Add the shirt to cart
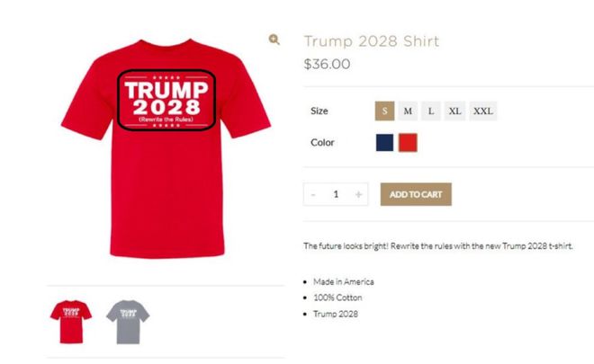 (x=416, y=194)
